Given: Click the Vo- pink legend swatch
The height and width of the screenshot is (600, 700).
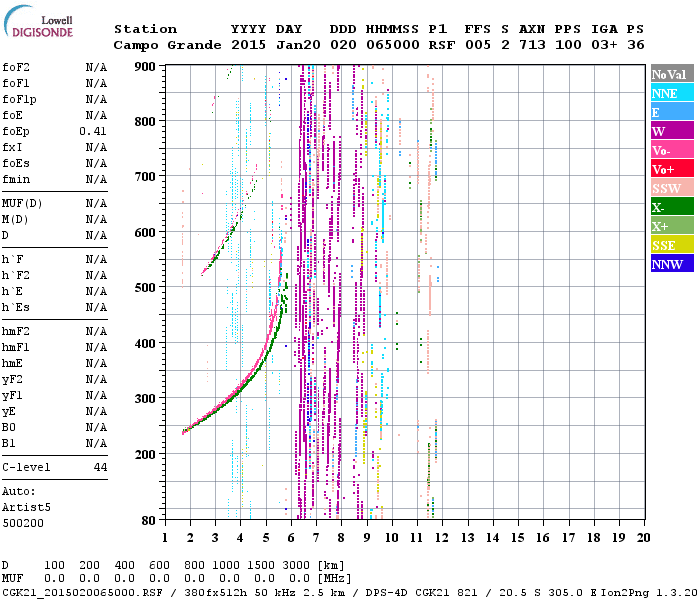Looking at the screenshot, I should click(x=672, y=150).
